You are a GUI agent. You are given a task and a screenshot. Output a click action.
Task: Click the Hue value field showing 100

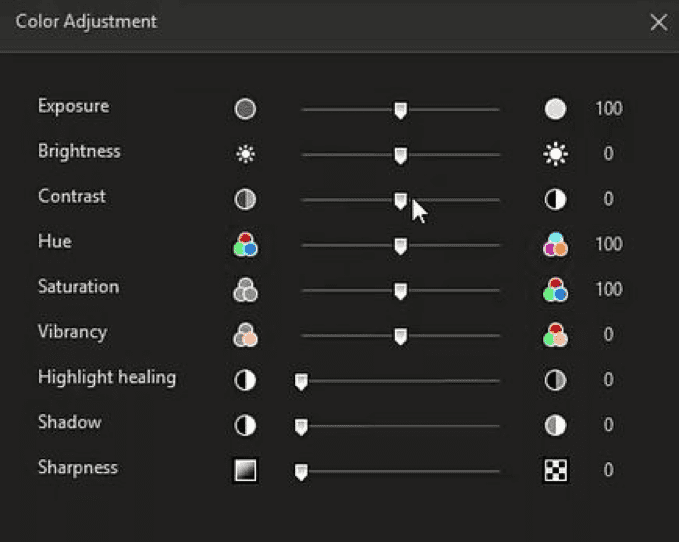609,244
